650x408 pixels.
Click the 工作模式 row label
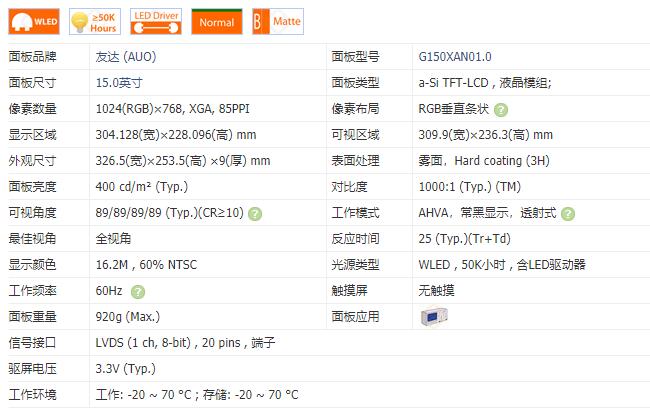pos(355,213)
